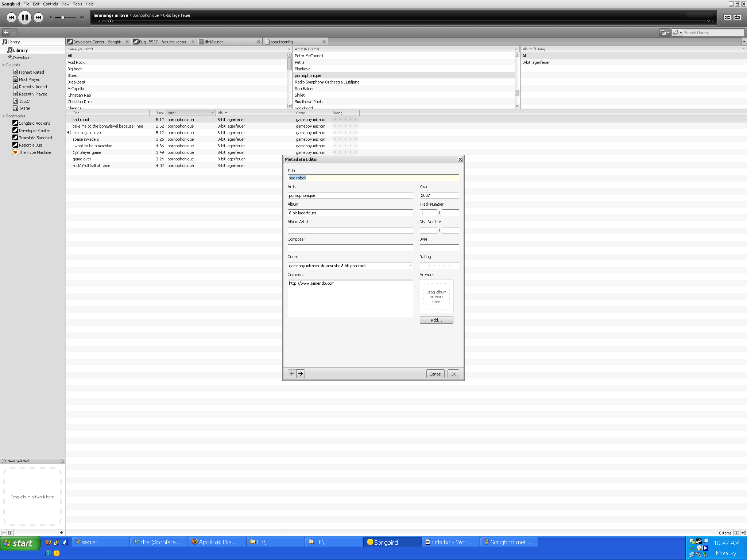Skip to the previous track
The width and height of the screenshot is (747, 560).
11,17
